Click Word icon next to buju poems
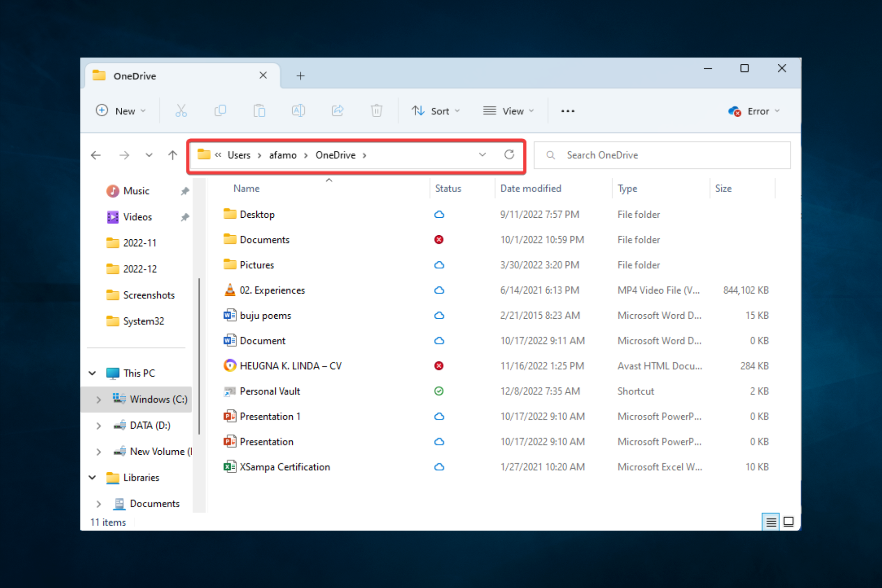 [x=230, y=315]
